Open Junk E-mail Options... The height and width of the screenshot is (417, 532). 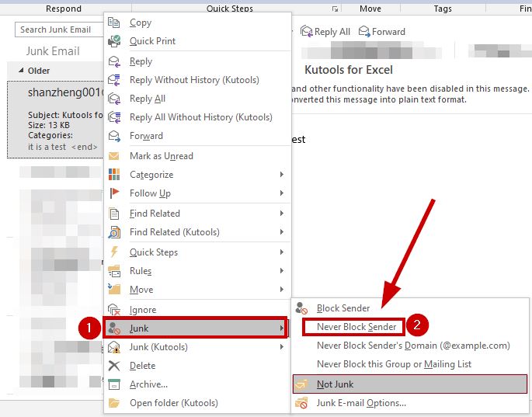coord(410,403)
